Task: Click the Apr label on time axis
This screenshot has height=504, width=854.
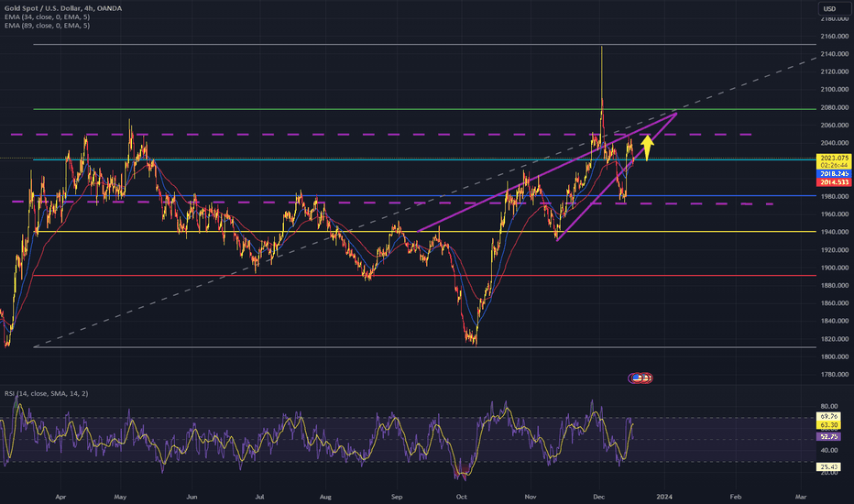Action: [60, 497]
